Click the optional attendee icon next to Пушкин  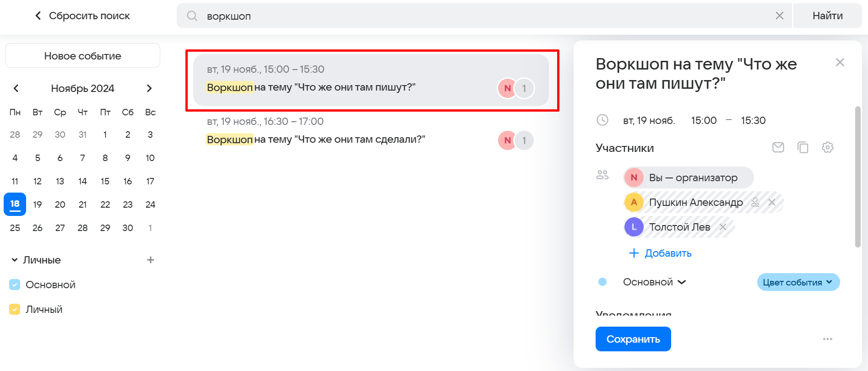tap(755, 202)
